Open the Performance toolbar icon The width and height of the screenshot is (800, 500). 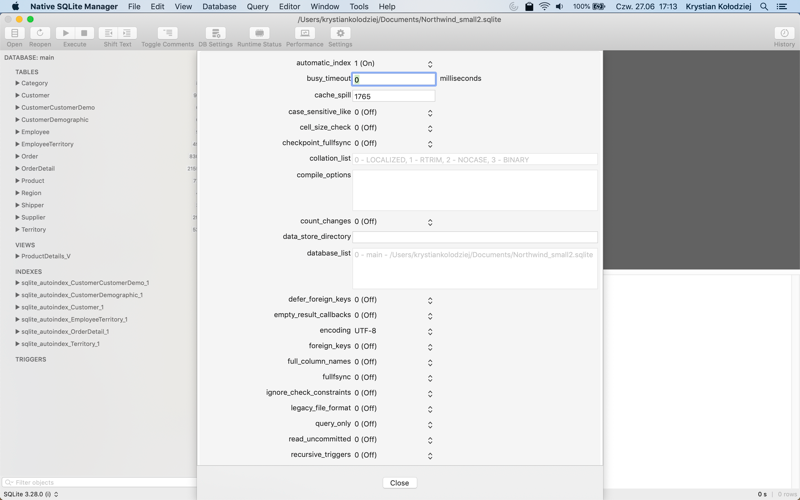click(x=305, y=33)
